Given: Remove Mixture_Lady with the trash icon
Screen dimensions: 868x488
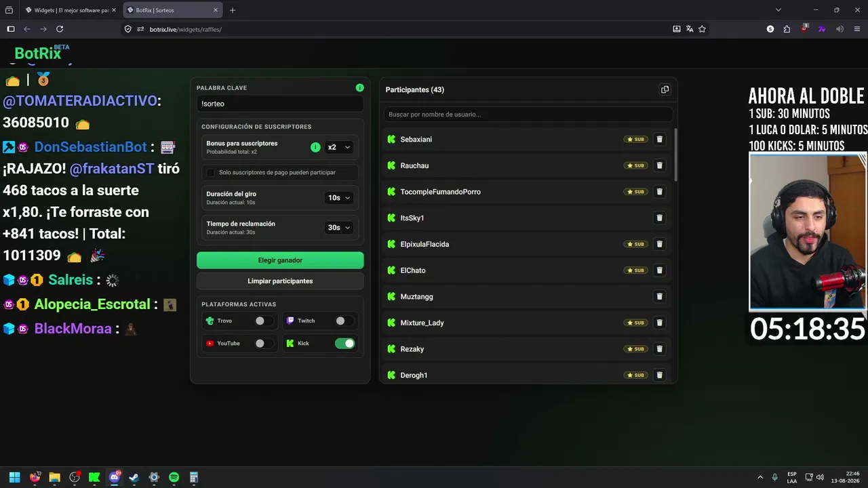Looking at the screenshot, I should (x=659, y=323).
